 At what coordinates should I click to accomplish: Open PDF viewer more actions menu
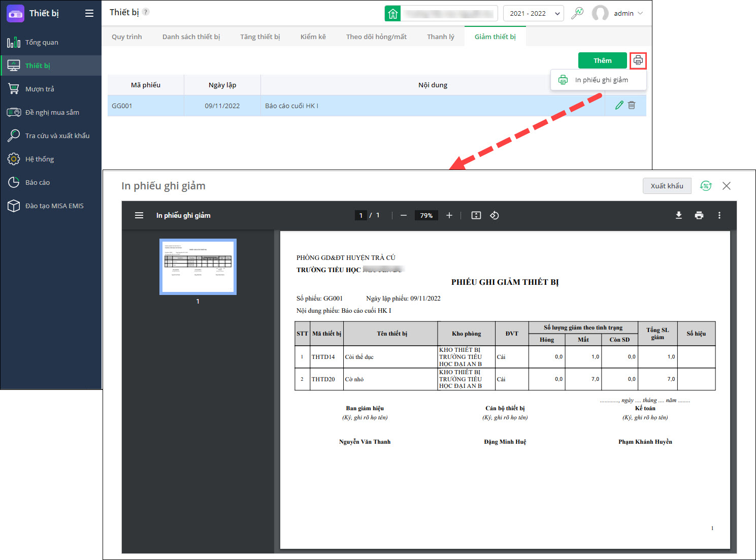click(x=719, y=215)
